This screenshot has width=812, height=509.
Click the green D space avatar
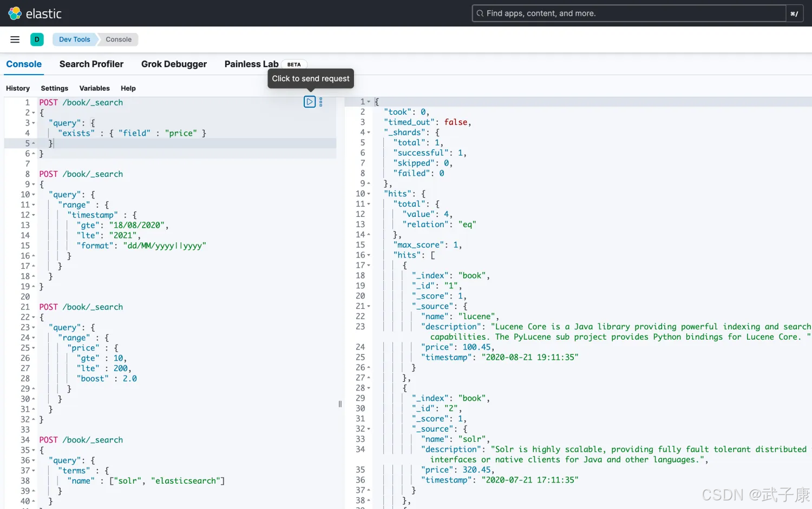pos(37,39)
